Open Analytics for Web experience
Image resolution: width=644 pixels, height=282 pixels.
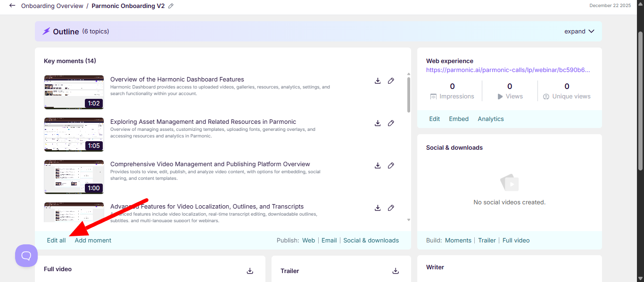[x=491, y=119]
